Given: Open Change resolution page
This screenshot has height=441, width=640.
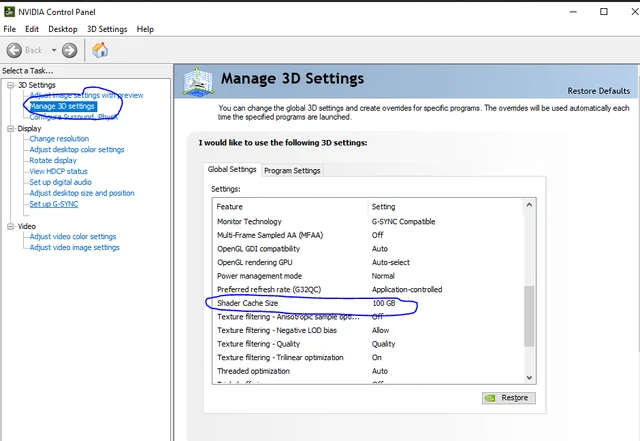Looking at the screenshot, I should [x=59, y=139].
